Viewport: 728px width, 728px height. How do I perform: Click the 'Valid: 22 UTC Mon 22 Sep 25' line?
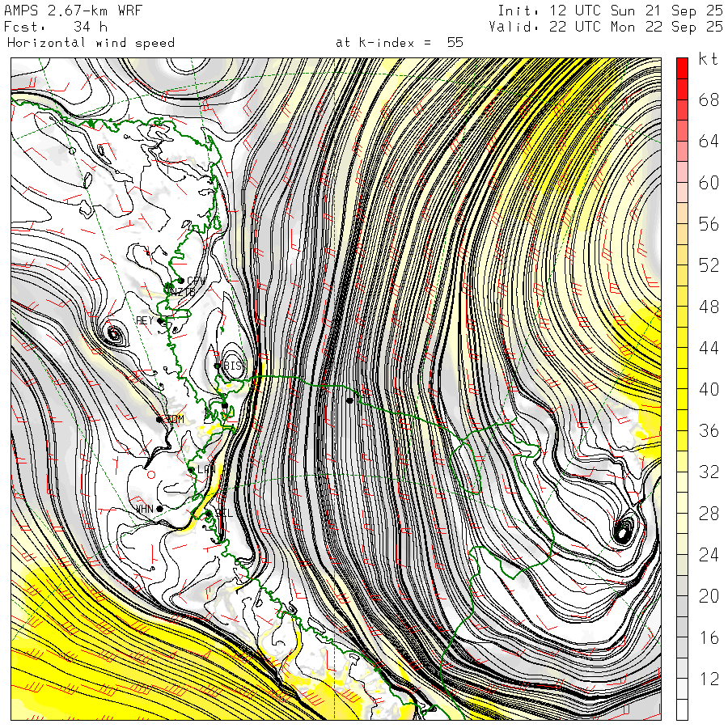click(x=605, y=27)
